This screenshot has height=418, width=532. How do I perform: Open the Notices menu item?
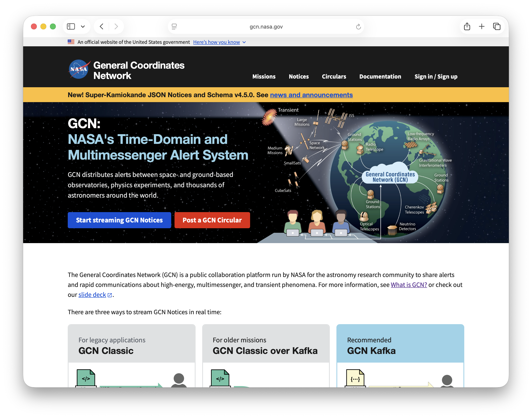point(299,77)
